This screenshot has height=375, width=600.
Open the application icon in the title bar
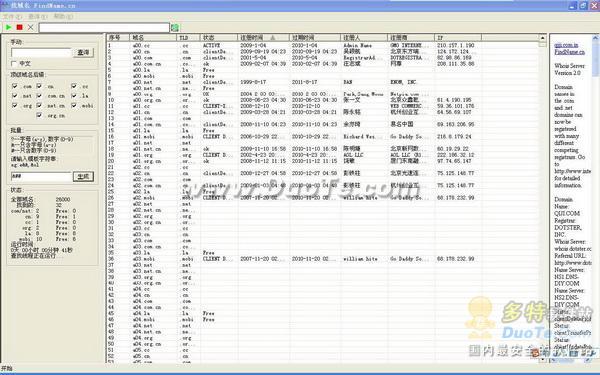(5, 5)
